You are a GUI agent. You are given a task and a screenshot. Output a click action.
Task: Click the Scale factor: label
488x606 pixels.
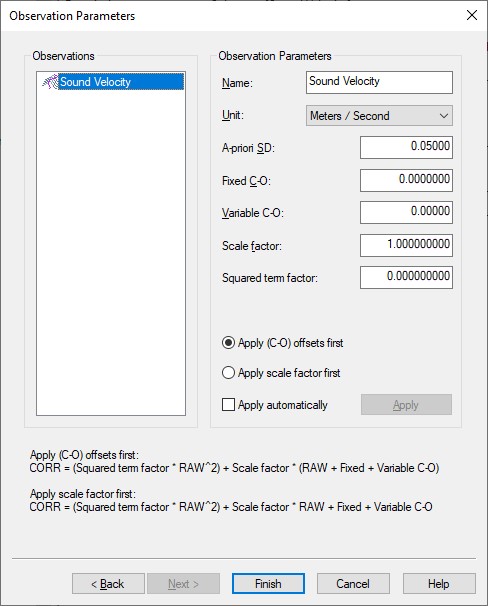click(x=252, y=246)
